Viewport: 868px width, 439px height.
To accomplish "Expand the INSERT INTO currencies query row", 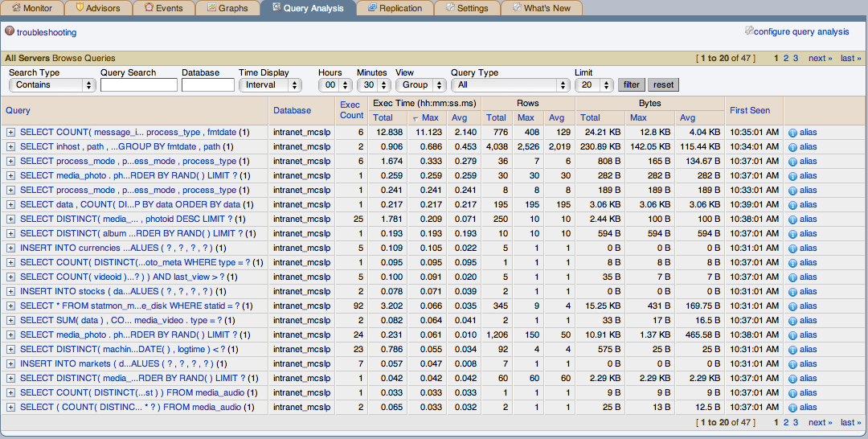I will [10, 248].
